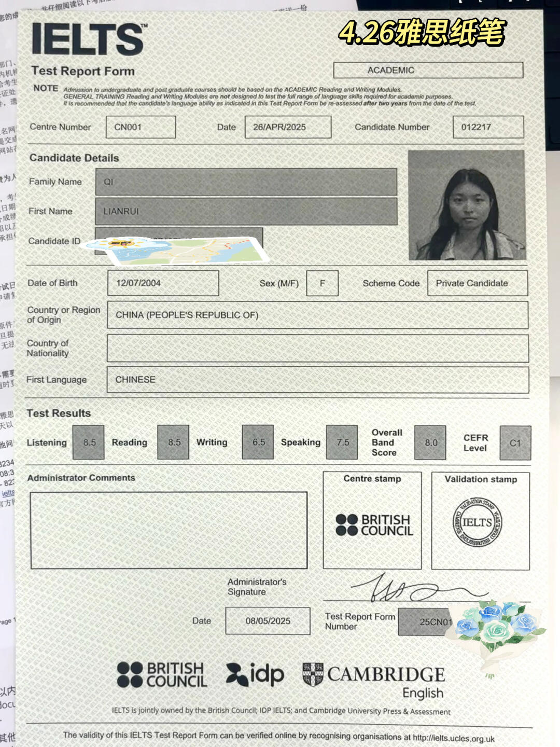Click the candidate's portrait photo
The height and width of the screenshot is (747, 560).
[x=466, y=205]
